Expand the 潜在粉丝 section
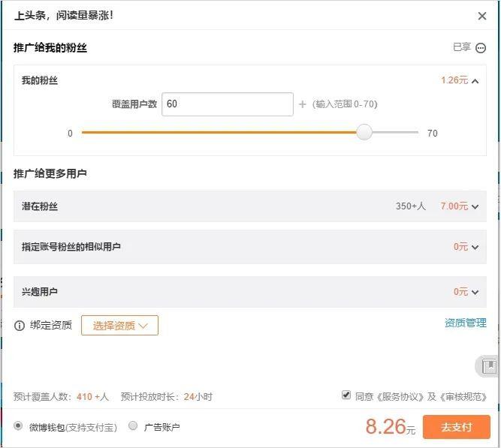Screen dimensions: 501x448 [475, 206]
